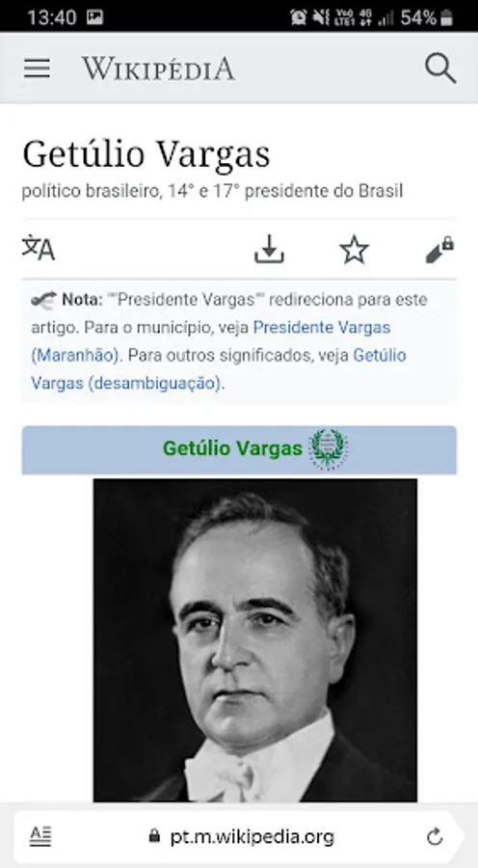Tap the alarm icon in status bar
Screen dimensions: 478x868
click(x=298, y=17)
